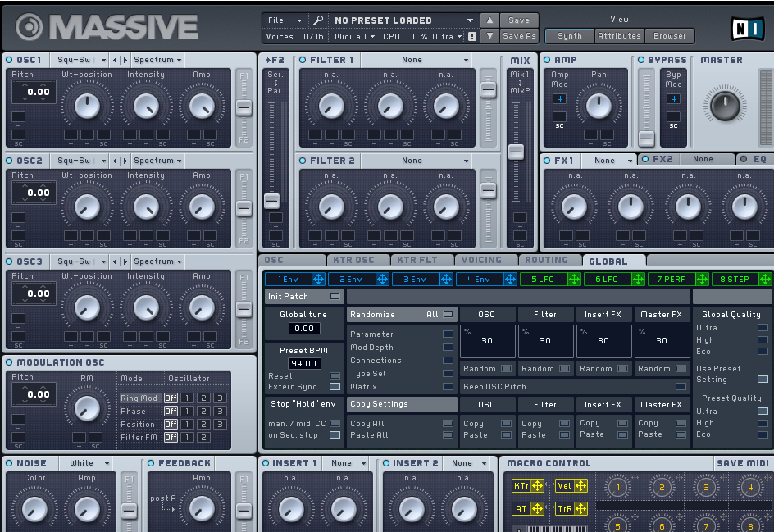The width and height of the screenshot is (774, 532).
Task: Click Randomize All button
Action: coord(402,315)
